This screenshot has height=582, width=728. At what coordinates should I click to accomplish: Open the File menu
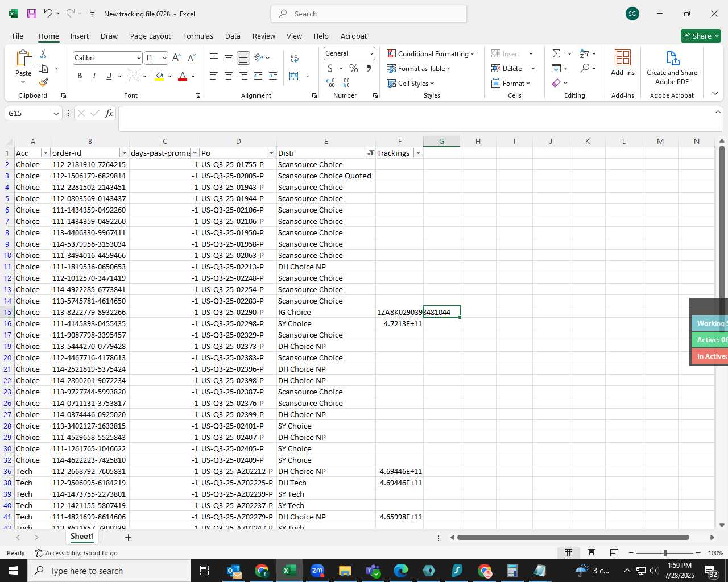pyautogui.click(x=18, y=36)
